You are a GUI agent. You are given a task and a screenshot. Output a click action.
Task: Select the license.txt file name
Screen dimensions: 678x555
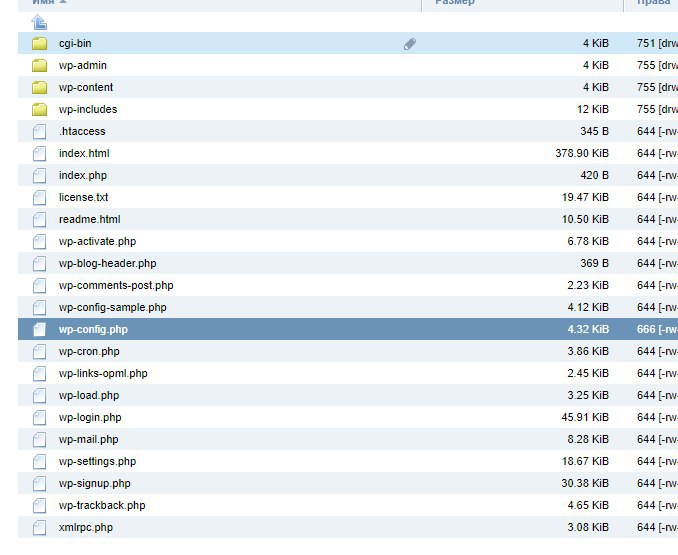click(x=83, y=198)
